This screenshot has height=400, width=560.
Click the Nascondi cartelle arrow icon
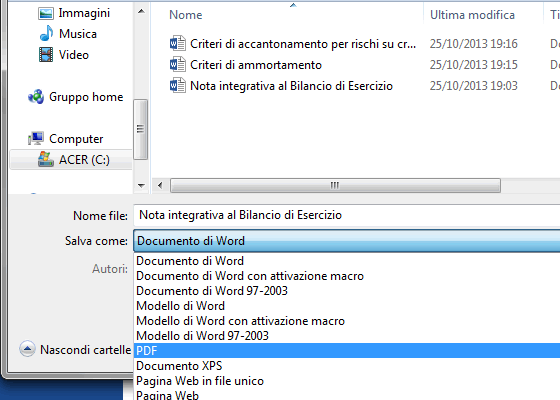[x=28, y=349]
